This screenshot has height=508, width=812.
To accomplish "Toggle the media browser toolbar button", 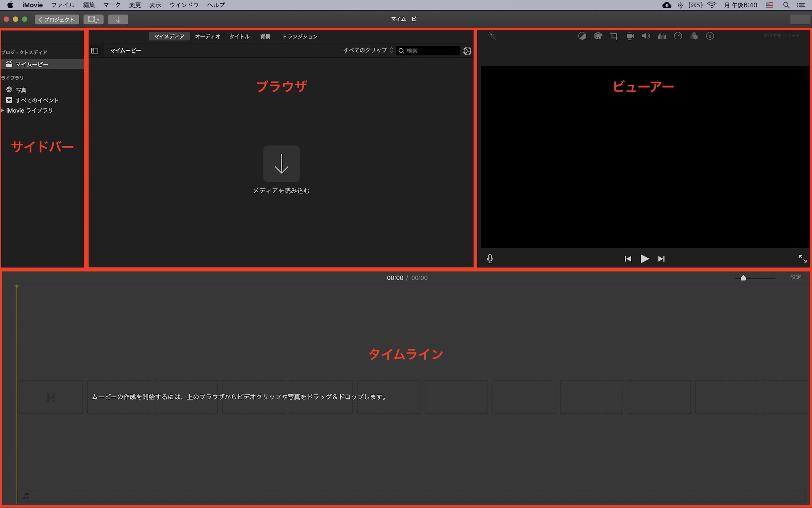I will tap(93, 19).
